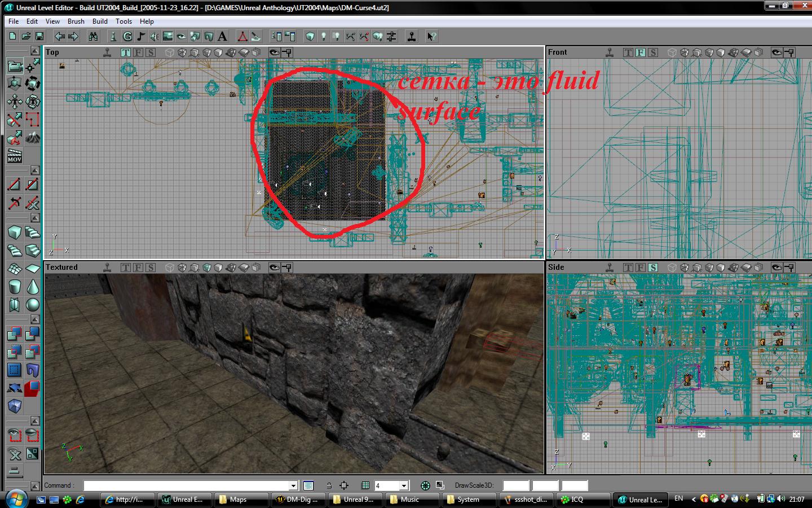The width and height of the screenshot is (812, 508).
Task: Open the Music browser note icon
Action: click(141, 36)
